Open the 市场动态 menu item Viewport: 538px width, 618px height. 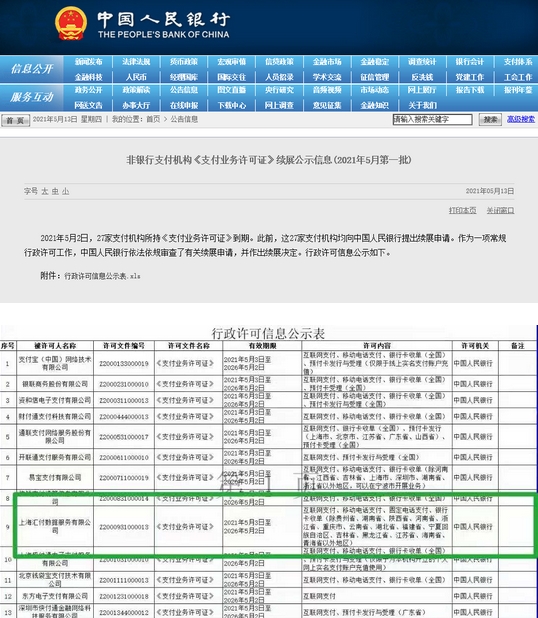(x=374, y=90)
